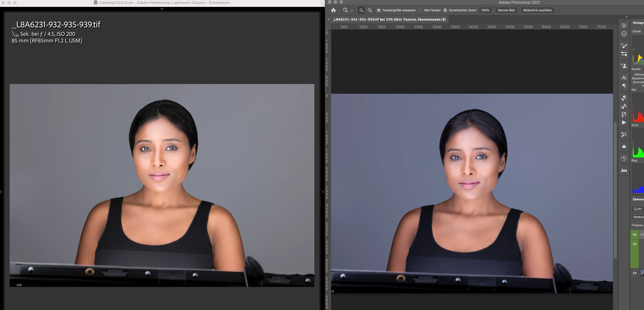Disable the Dynamischer Zoom checkbox
644x310 pixels.
[445, 10]
